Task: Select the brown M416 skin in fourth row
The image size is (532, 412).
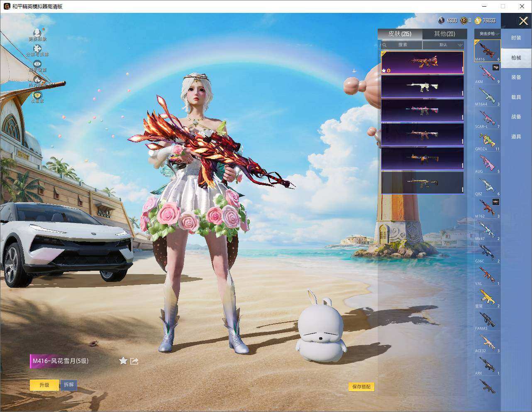Action: (422, 135)
